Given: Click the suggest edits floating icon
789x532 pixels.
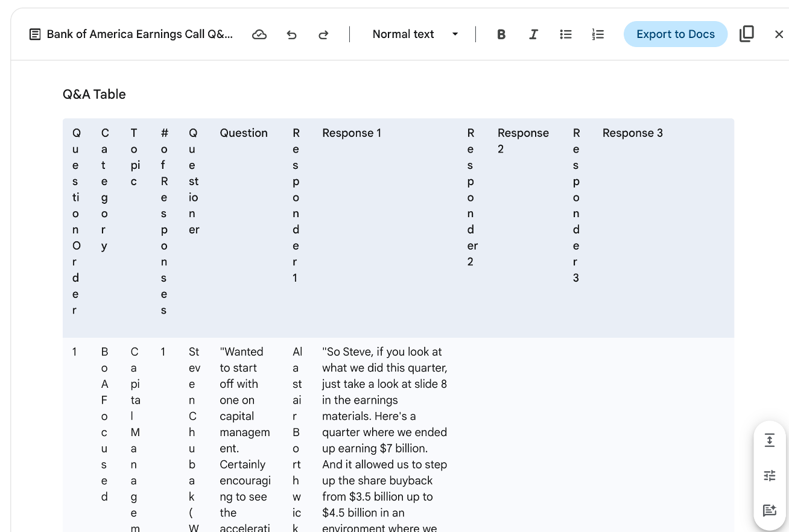Looking at the screenshot, I should click(x=770, y=510).
